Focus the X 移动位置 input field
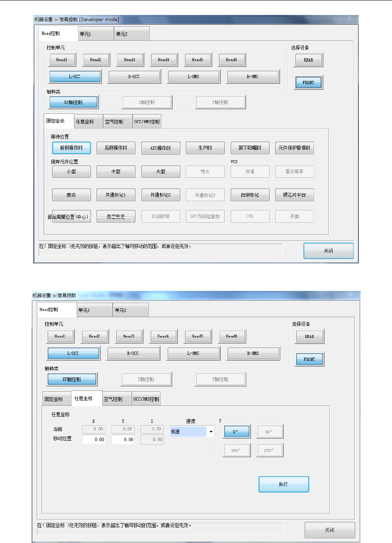Image resolution: width=392 pixels, height=543 pixels. coord(94,439)
